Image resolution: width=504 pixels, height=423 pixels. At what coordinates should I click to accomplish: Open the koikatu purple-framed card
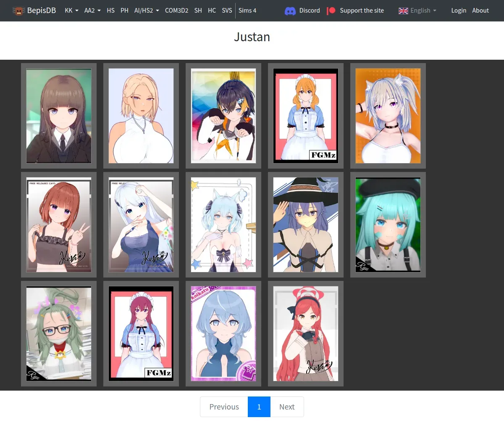223,333
